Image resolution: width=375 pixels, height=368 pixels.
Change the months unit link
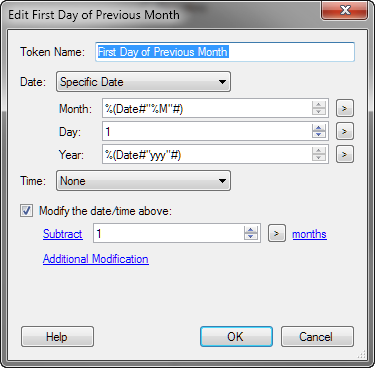[309, 234]
